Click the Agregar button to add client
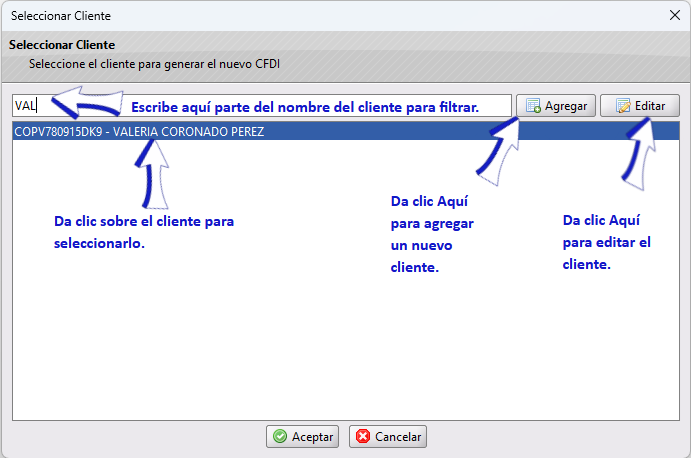This screenshot has height=458, width=691. 556,106
